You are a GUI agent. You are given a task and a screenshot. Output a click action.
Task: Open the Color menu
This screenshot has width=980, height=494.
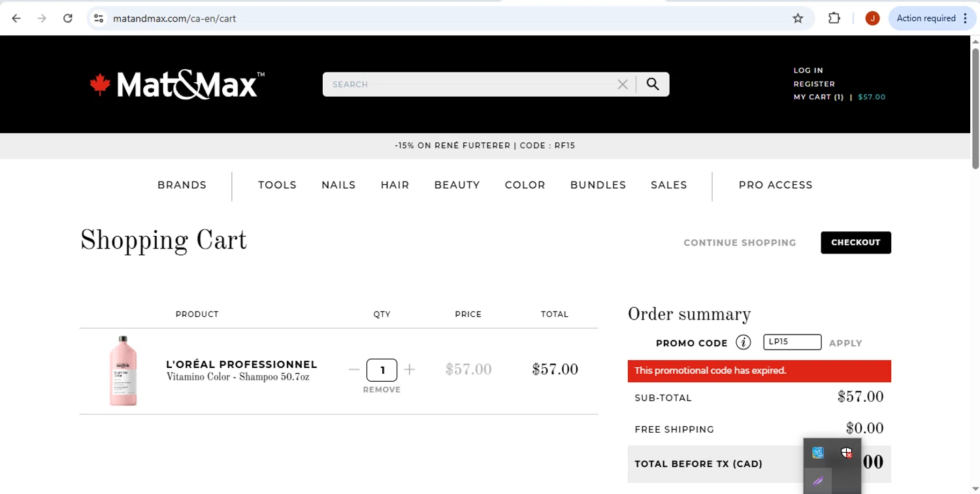point(525,185)
